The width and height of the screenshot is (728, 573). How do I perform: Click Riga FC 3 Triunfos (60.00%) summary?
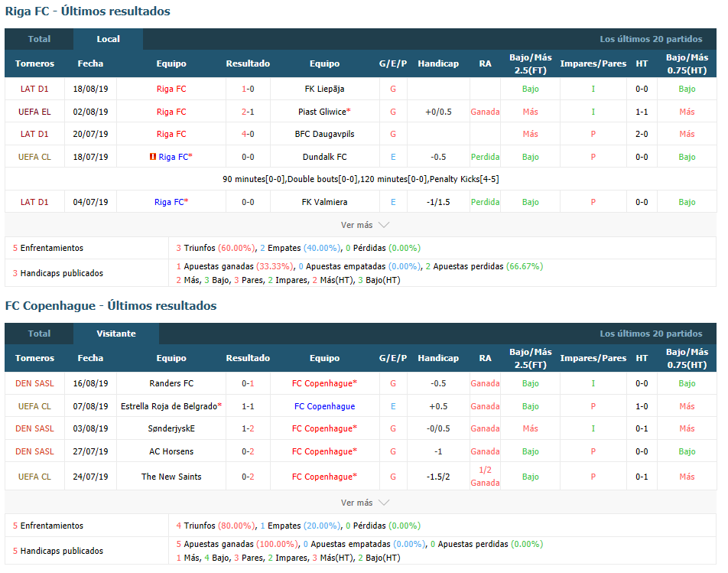coord(216,248)
